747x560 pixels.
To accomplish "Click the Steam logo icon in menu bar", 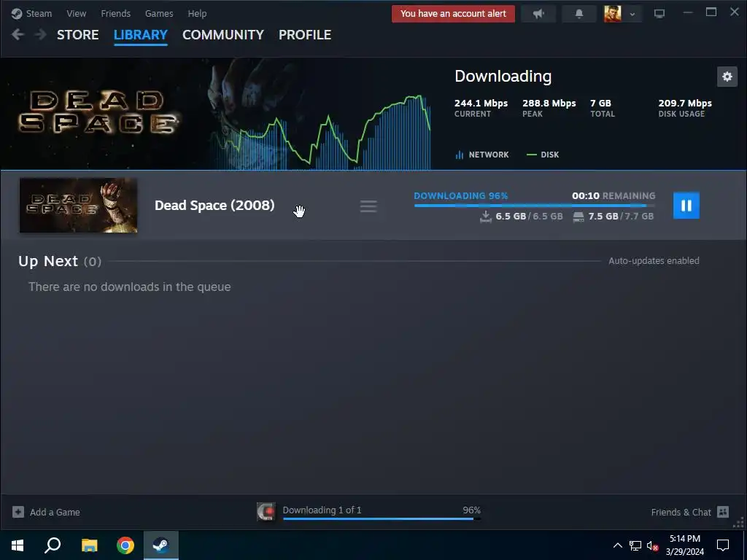I will click(17, 13).
